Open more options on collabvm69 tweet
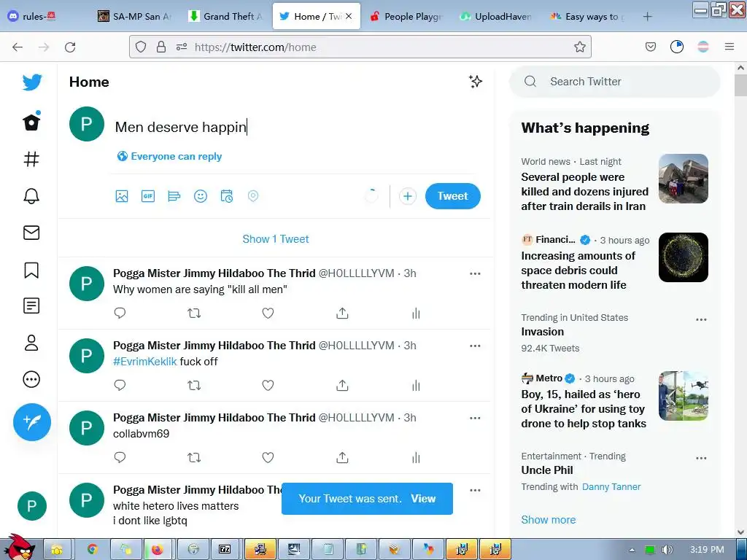Image resolution: width=747 pixels, height=560 pixels. 475,418
